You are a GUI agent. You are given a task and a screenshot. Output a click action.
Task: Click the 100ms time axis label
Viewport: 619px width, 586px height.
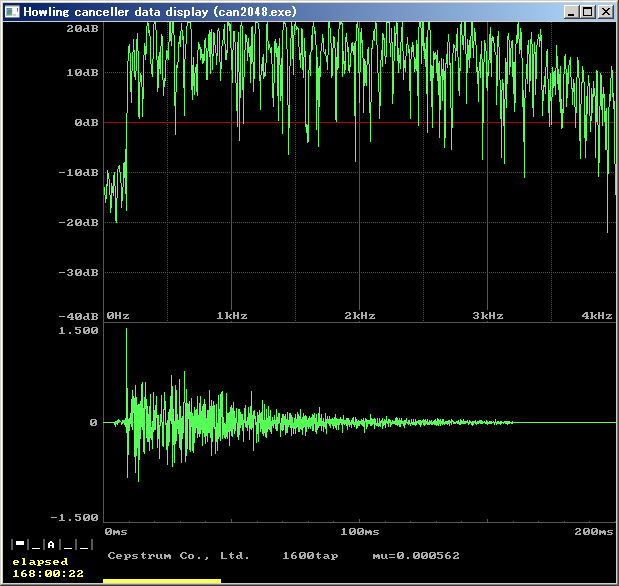(x=359, y=531)
